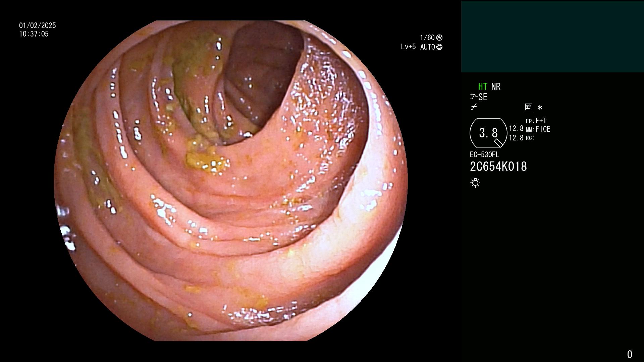Click the green HT indicator
Image resolution: width=644 pixels, height=362 pixels.
point(483,86)
